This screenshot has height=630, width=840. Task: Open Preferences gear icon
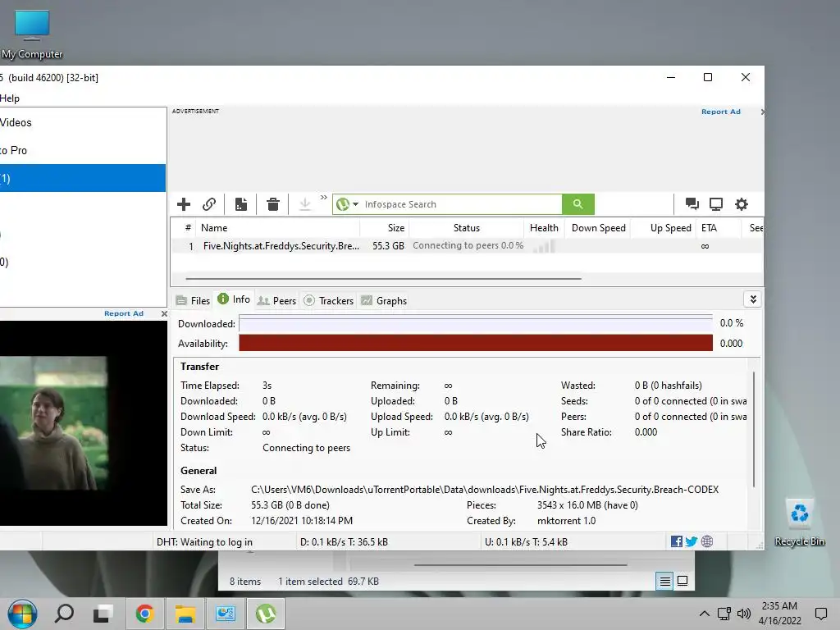click(x=742, y=204)
